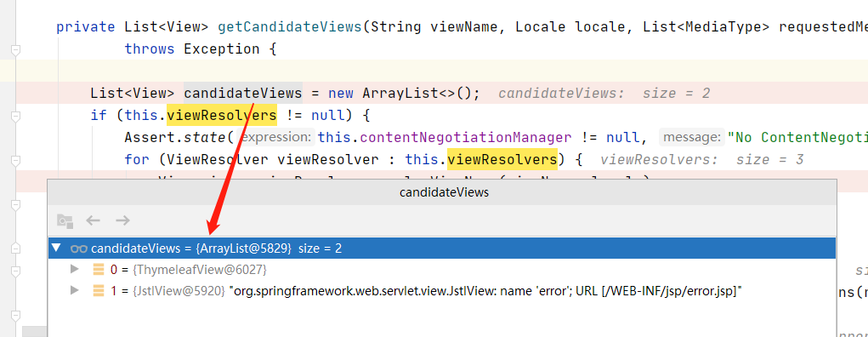This screenshot has width=868, height=337.
Task: Expand the ThymeleafView@6027 entry
Action: [x=75, y=270]
